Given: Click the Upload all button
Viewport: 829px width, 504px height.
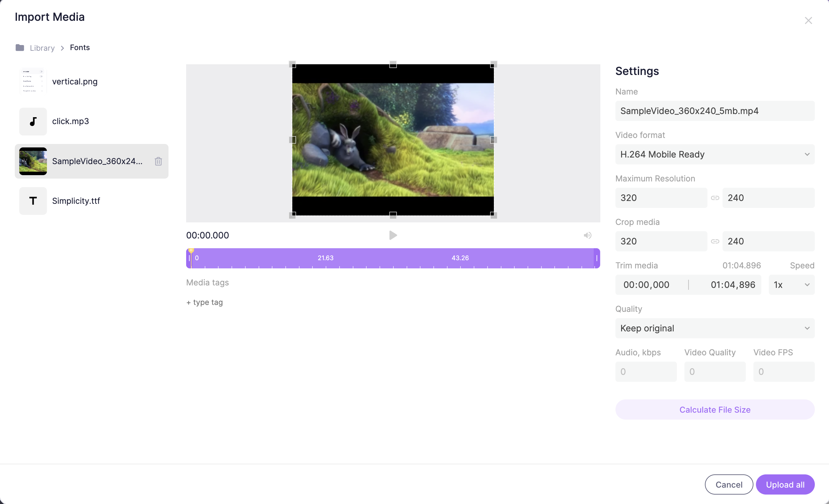Looking at the screenshot, I should pos(785,484).
